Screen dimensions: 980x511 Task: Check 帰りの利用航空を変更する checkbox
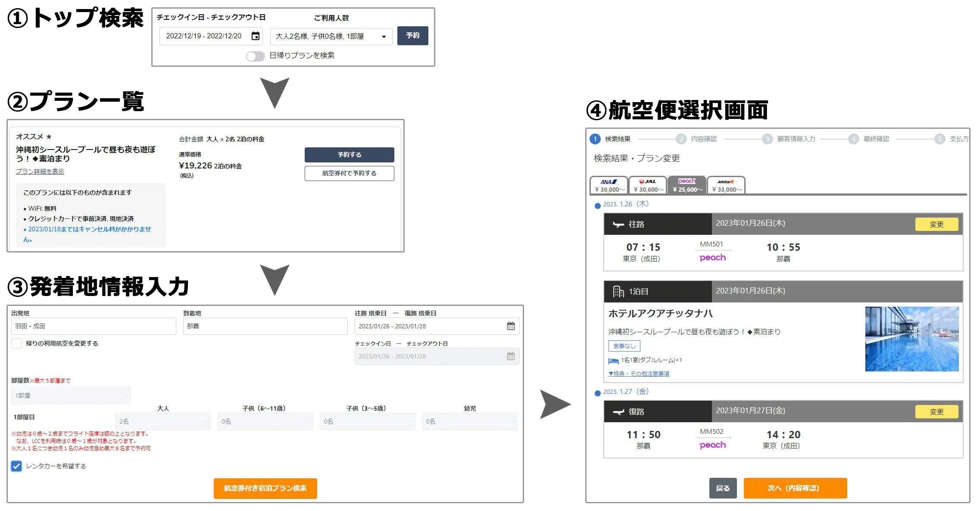pyautogui.click(x=16, y=343)
